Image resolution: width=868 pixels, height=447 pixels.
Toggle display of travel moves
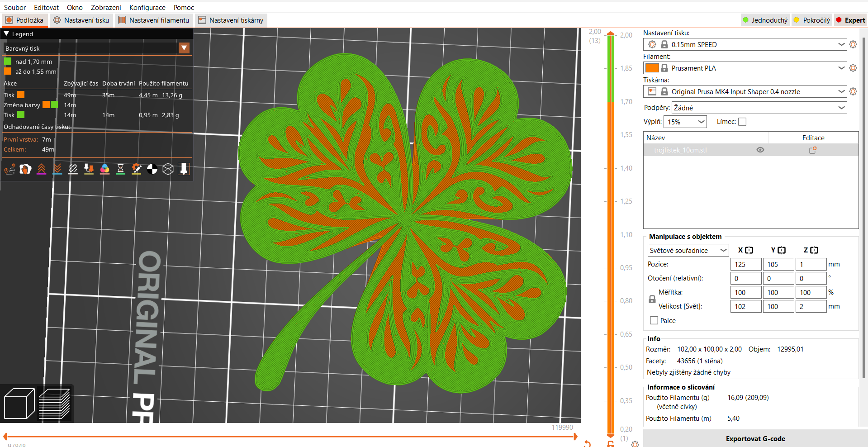coord(9,169)
